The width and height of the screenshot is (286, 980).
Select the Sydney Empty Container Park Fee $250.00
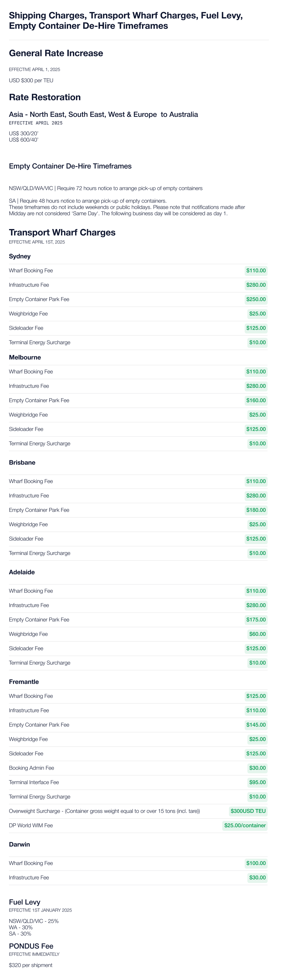[x=256, y=299]
